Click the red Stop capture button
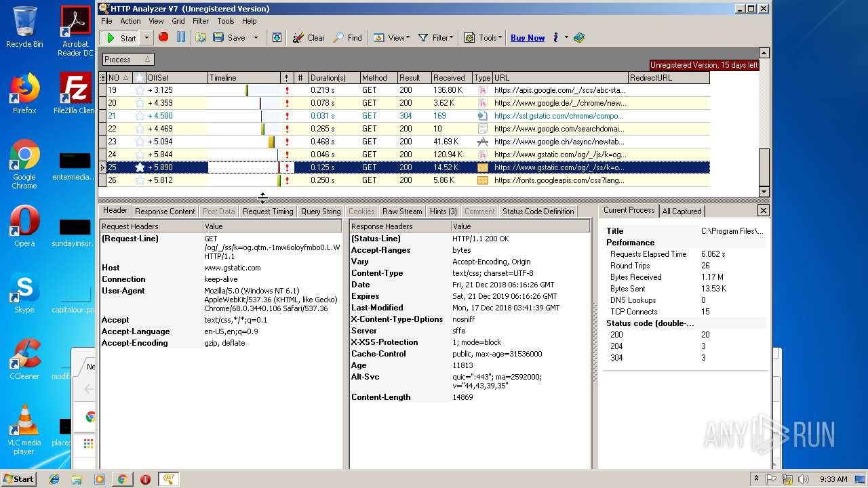Screen dimensions: 868x488 click(x=163, y=37)
